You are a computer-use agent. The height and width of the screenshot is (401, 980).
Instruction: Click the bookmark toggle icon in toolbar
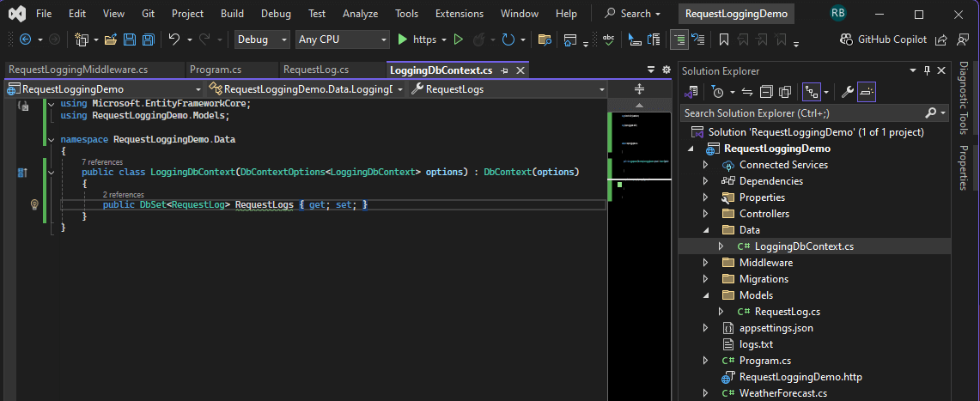[x=724, y=39]
